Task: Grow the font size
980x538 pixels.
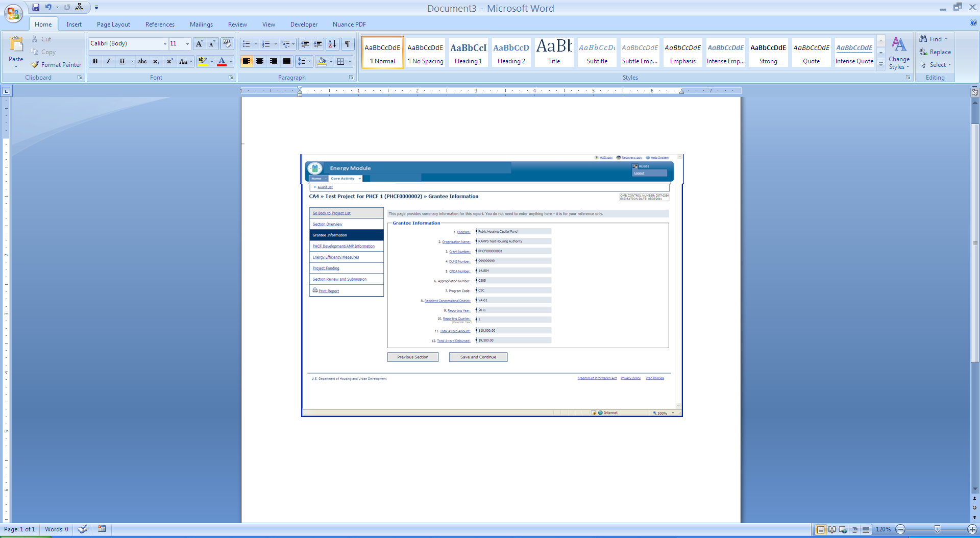Action: point(199,43)
